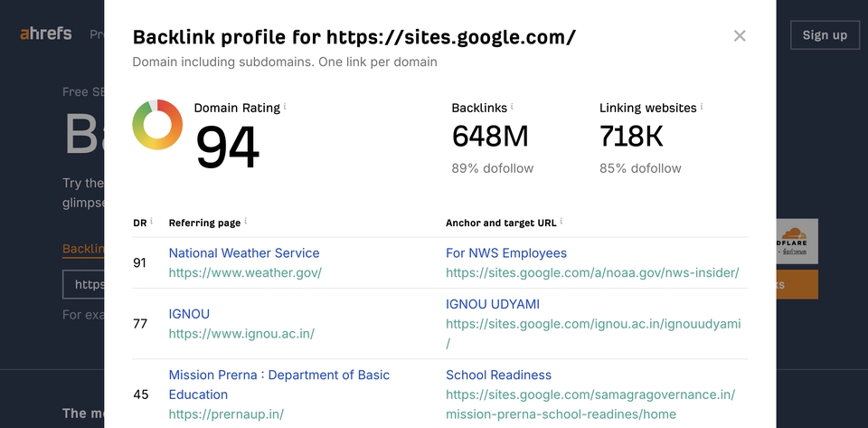Viewport: 868px width, 428px height.
Task: Click the DR column info icon
Action: click(x=151, y=222)
